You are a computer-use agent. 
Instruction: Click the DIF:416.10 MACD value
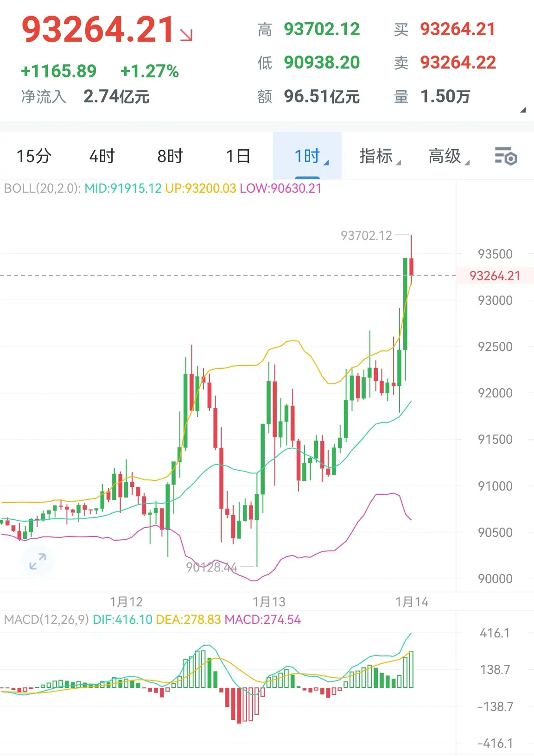coord(122,620)
